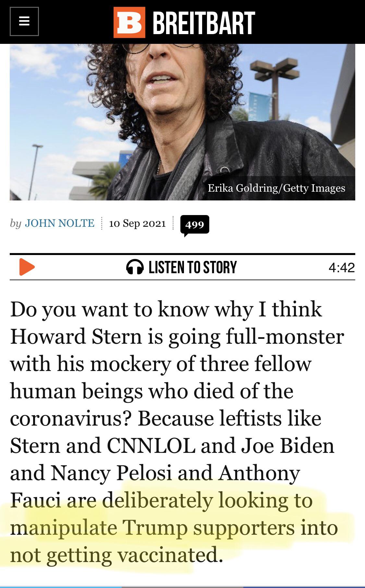Click the word CNNLOL in the paragraph
Viewport: 365px width, 588px height.
151,445
